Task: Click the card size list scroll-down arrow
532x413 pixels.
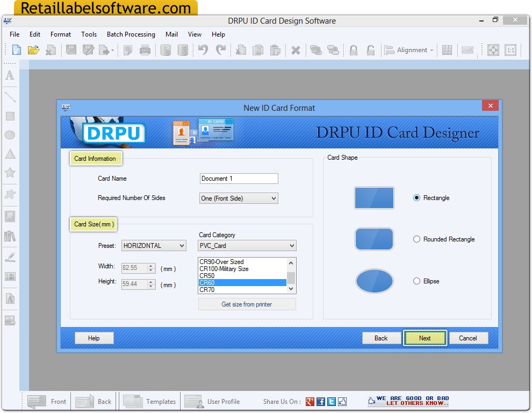Action: pyautogui.click(x=291, y=289)
